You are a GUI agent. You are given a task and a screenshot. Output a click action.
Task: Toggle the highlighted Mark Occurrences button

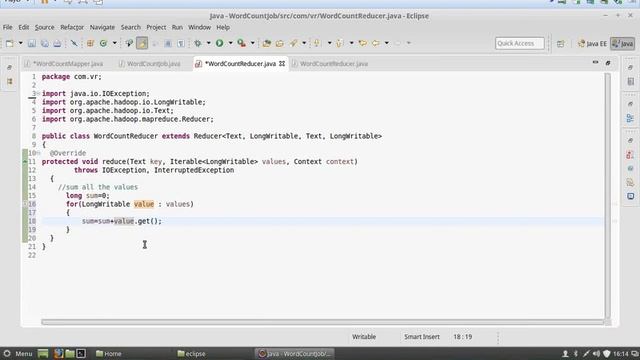pyautogui.click(x=142, y=43)
